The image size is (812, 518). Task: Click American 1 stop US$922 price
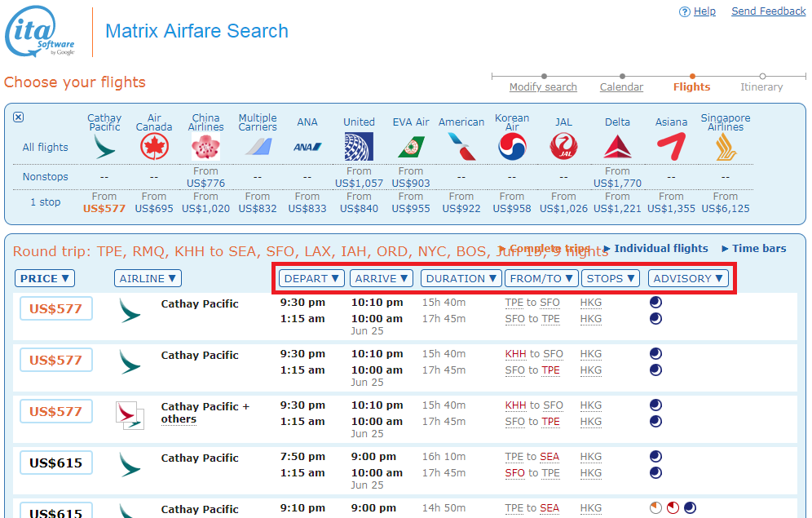(461, 208)
